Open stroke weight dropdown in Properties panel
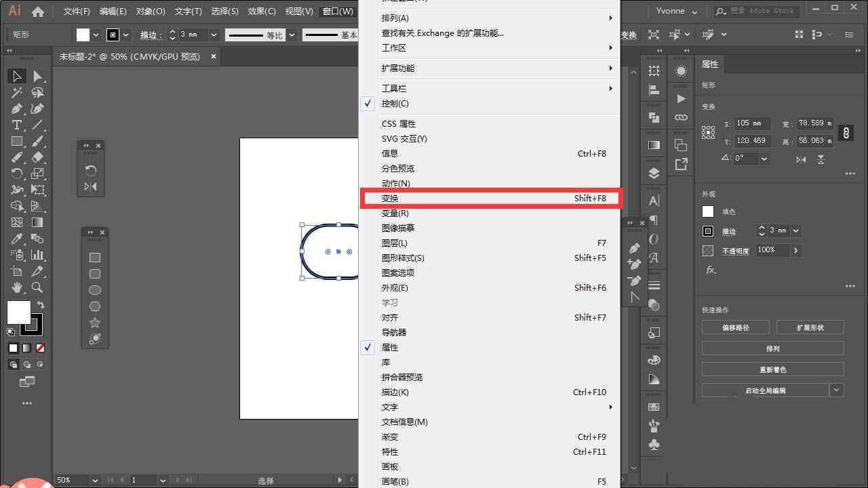 click(795, 230)
